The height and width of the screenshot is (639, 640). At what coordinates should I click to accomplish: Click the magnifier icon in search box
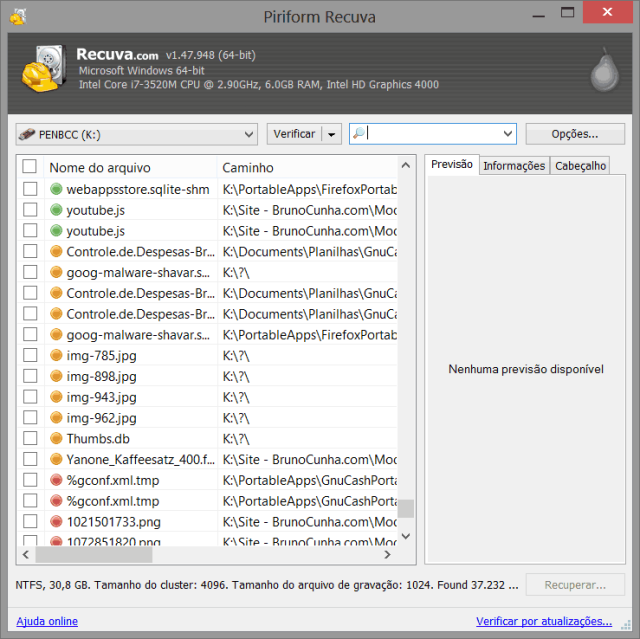point(359,134)
